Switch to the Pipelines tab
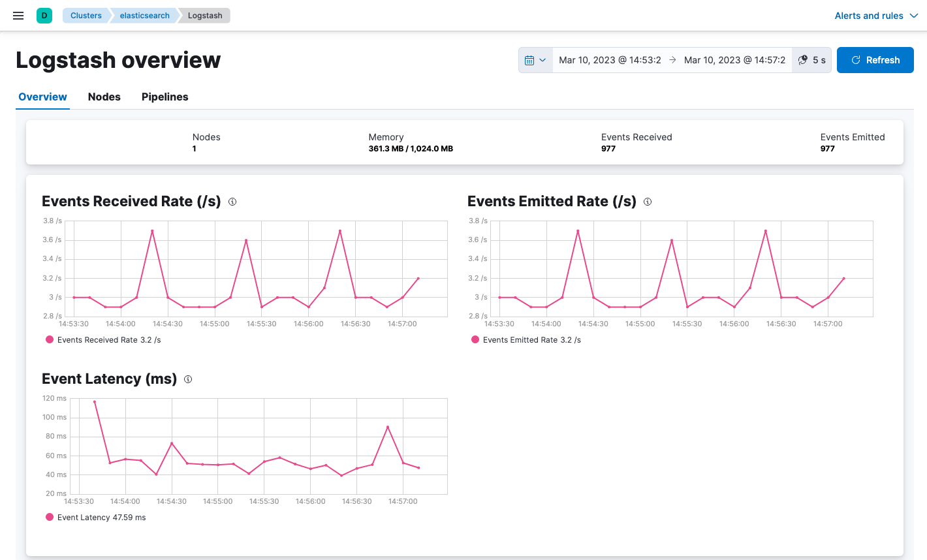The width and height of the screenshot is (927, 560). click(x=165, y=97)
